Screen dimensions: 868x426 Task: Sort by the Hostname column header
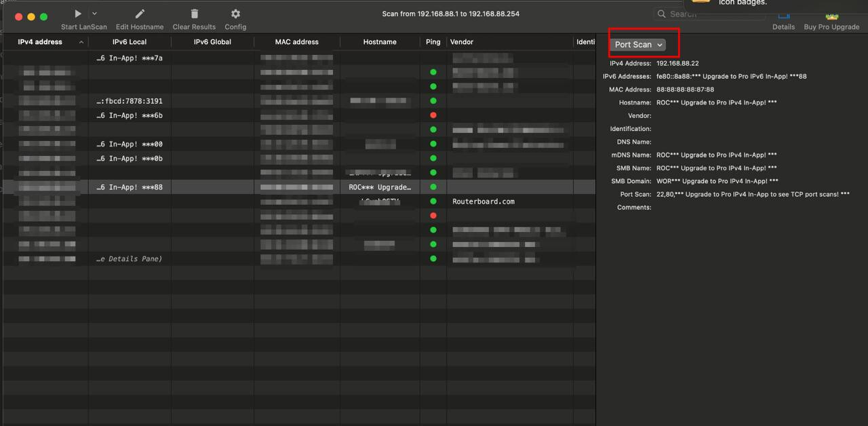point(380,42)
